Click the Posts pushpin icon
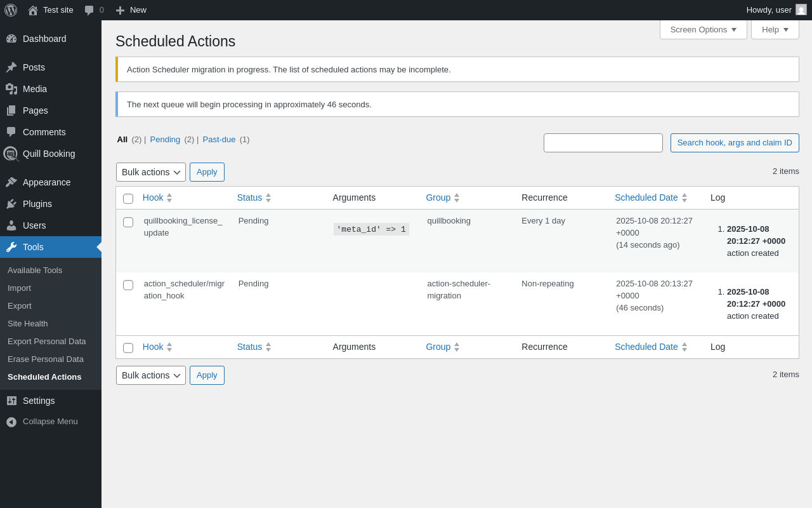Image resolution: width=812 pixels, height=508 pixels. click(11, 67)
